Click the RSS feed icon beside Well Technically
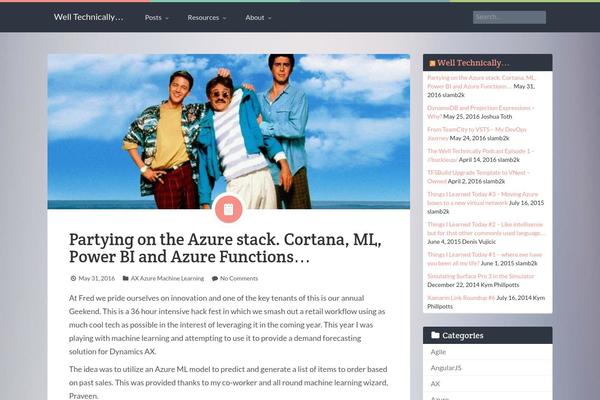The width and height of the screenshot is (600, 400). (x=432, y=63)
